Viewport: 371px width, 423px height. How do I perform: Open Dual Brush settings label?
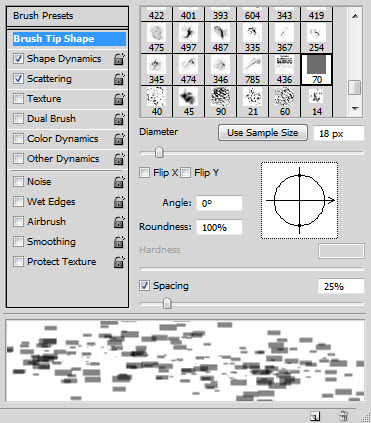coord(51,119)
